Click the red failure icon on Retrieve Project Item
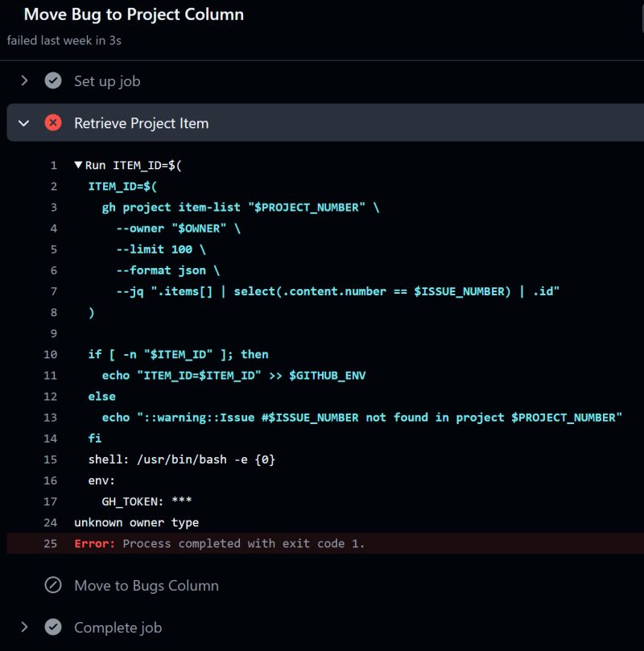The image size is (644, 651). pyautogui.click(x=52, y=122)
